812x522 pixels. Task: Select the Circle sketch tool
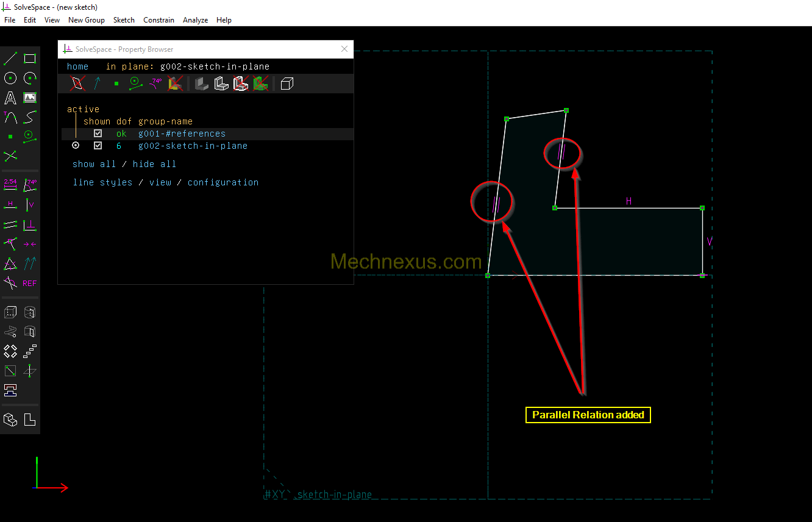(x=10, y=78)
